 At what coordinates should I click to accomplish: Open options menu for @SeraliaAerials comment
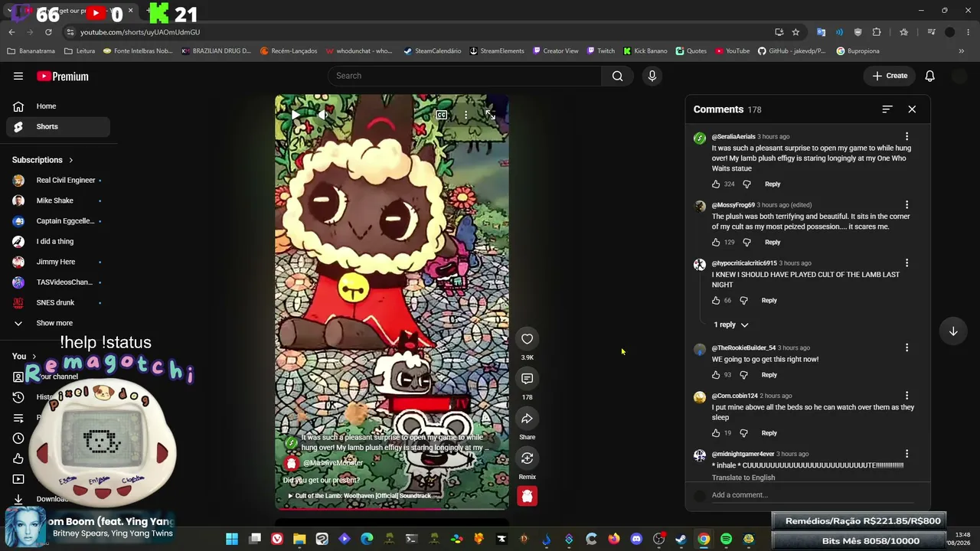click(906, 137)
